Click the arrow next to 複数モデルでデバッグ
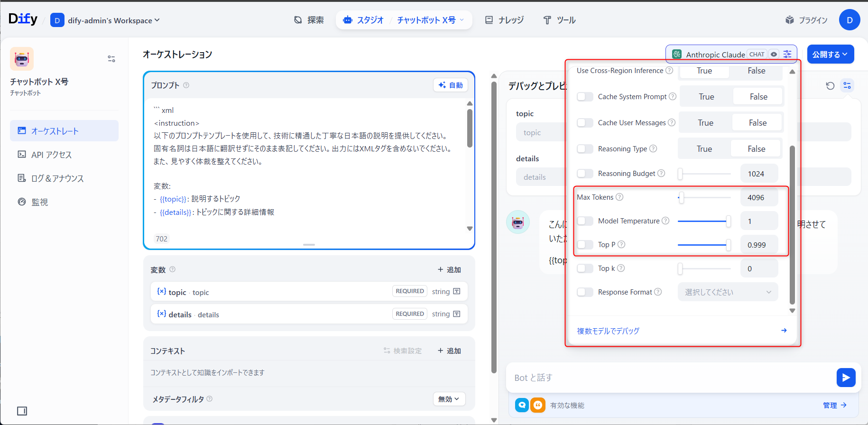Viewport: 868px width, 425px height. (784, 331)
